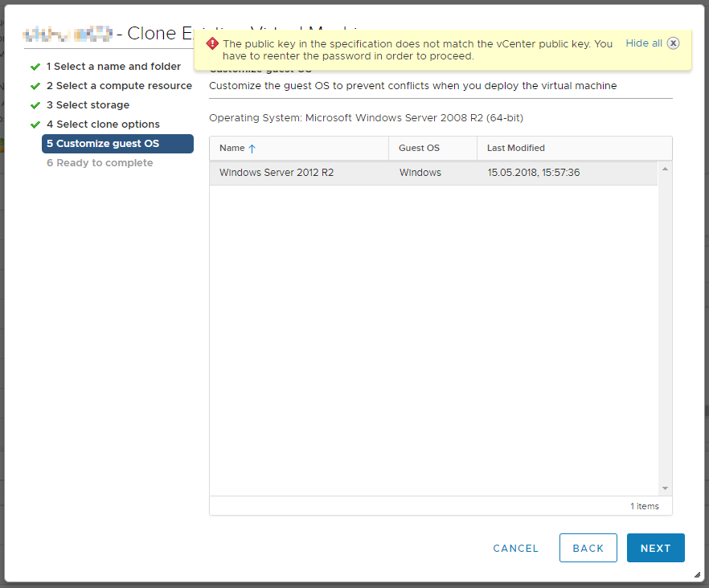
Task: Go to step 3 Select storage
Action: point(88,105)
